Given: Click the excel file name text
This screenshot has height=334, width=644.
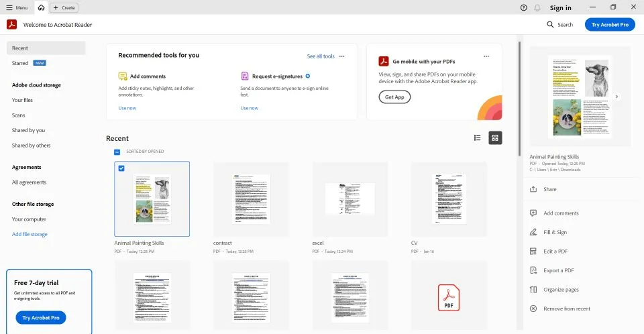Looking at the screenshot, I should [x=318, y=243].
